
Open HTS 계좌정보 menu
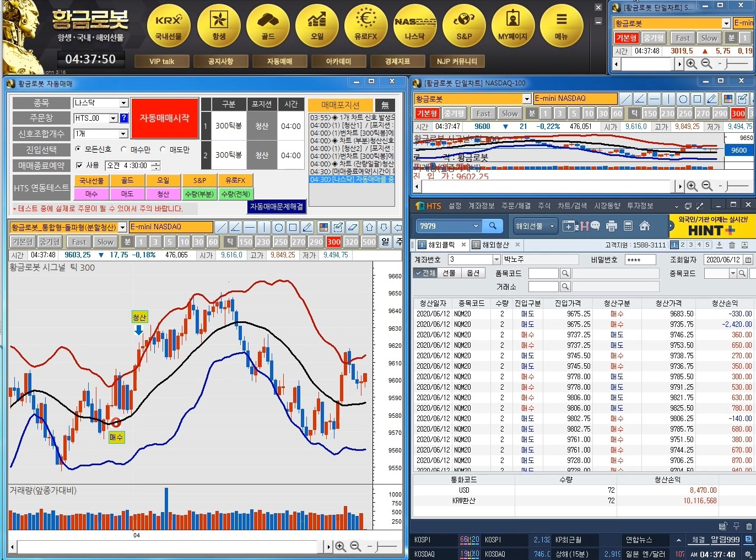[481, 206]
